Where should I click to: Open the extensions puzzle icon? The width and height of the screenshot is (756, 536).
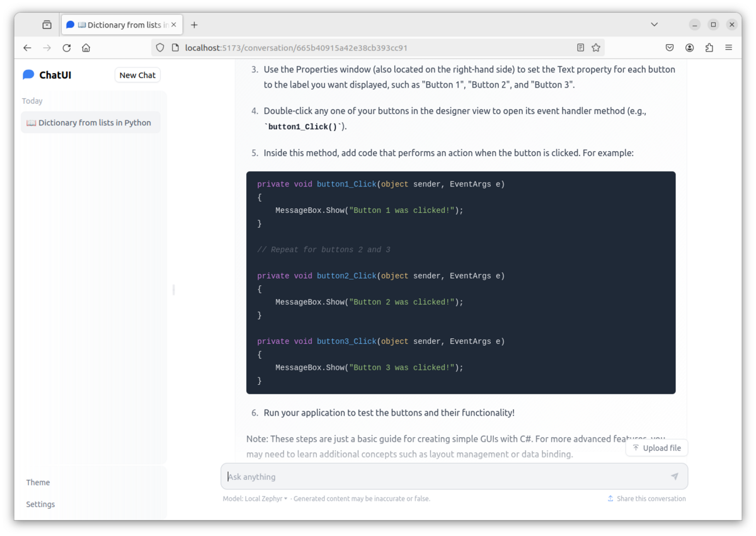(x=709, y=48)
